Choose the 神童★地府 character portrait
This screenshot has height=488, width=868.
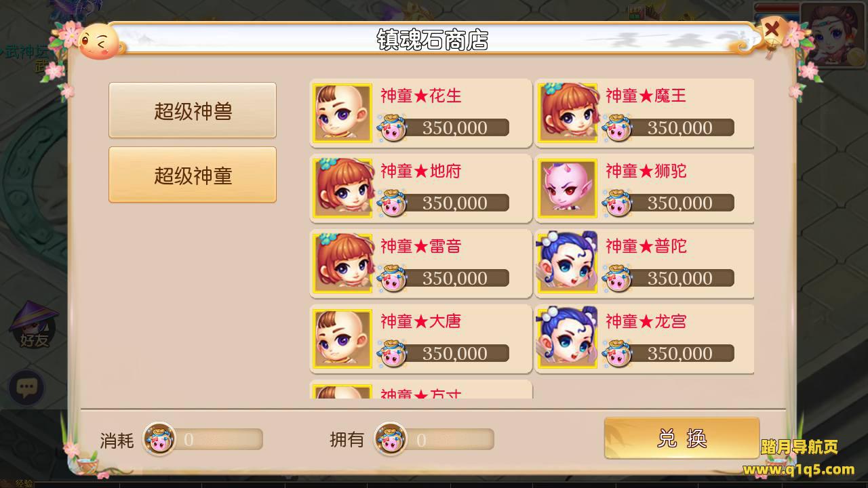point(342,188)
